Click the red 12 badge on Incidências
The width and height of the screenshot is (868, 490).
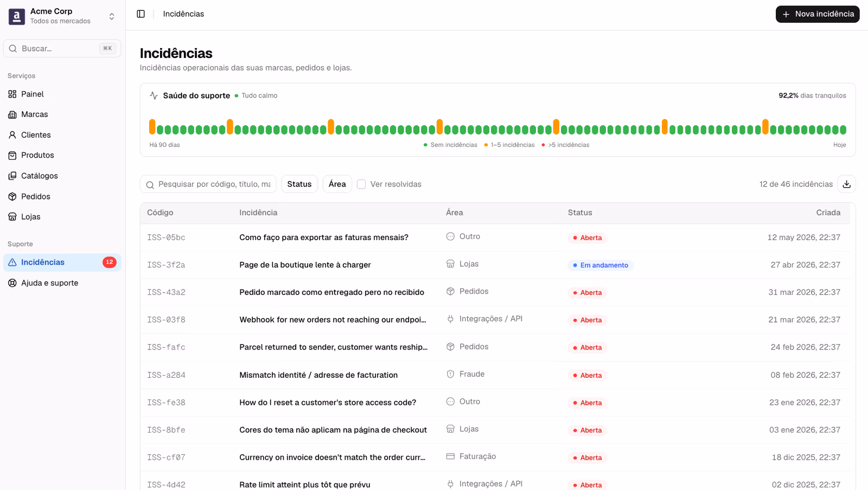click(110, 262)
